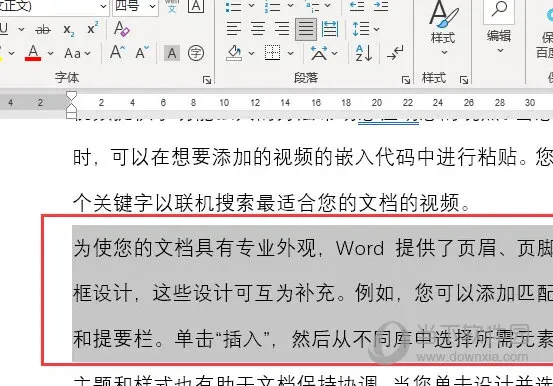Click the ruler at mark 10
Viewport: 553px width, 386px height.
tap(224, 103)
